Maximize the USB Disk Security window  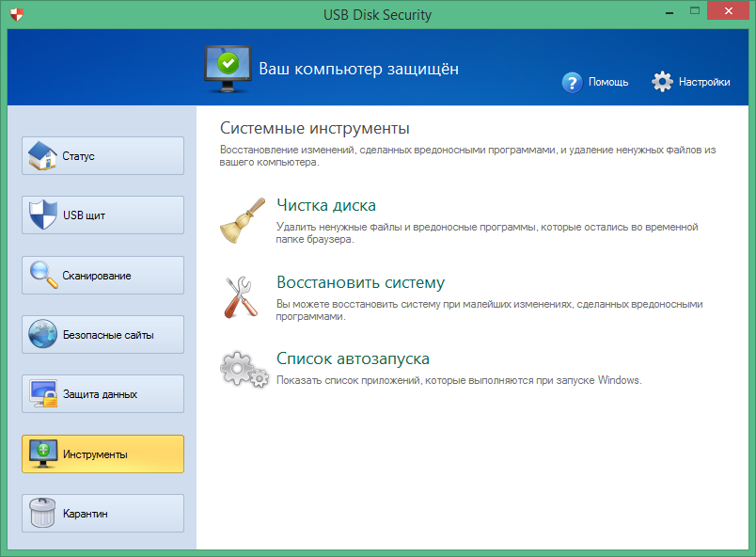pos(695,10)
